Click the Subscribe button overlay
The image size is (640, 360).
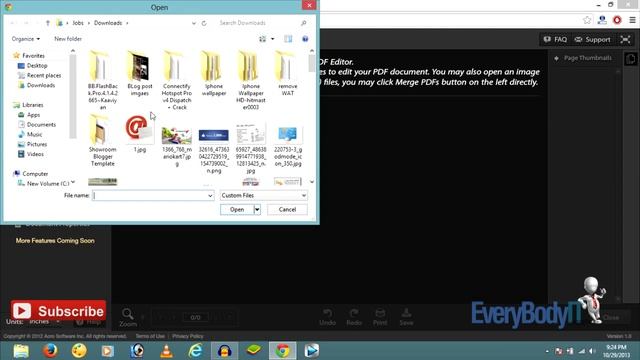tap(58, 311)
